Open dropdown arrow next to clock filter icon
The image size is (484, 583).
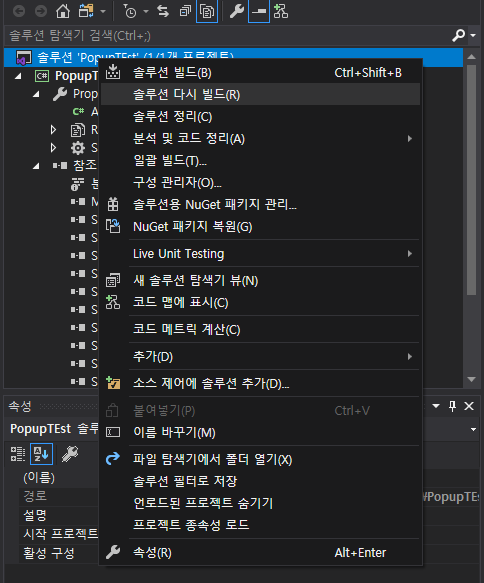(146, 12)
